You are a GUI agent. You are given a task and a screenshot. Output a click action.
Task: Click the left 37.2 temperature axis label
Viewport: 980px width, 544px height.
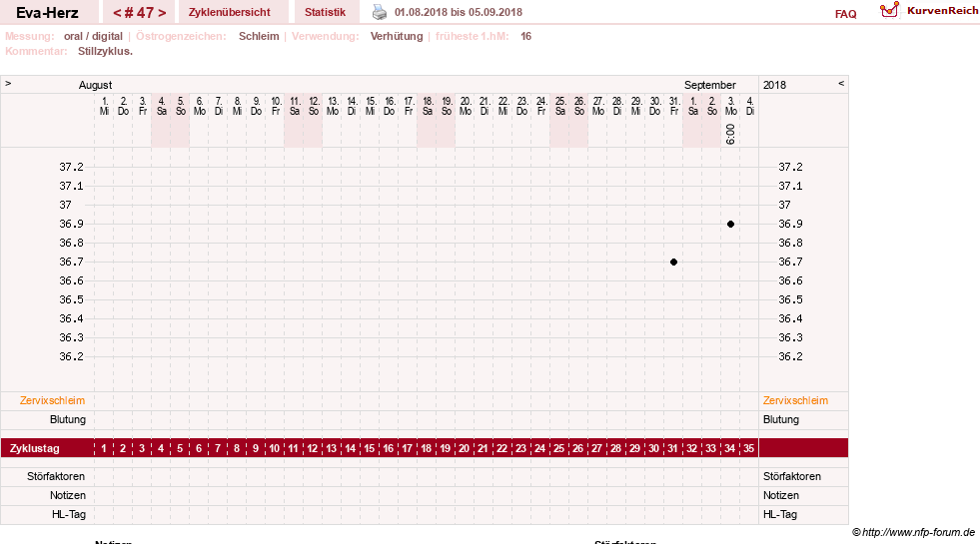coord(71,167)
